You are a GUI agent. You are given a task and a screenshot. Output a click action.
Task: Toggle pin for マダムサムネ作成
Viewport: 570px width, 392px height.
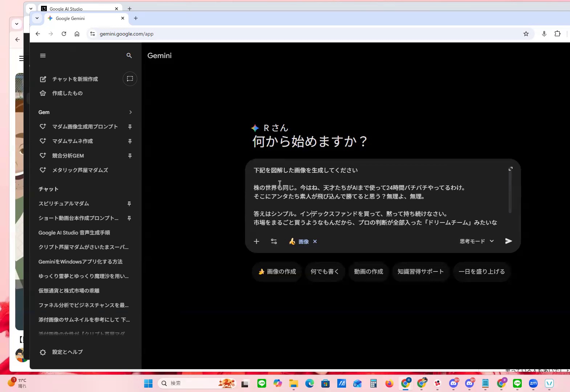click(130, 141)
